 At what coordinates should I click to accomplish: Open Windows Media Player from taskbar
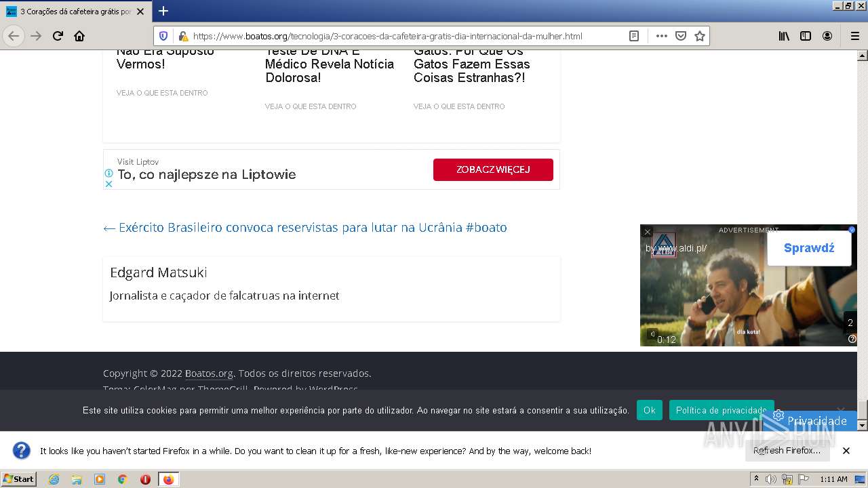(100, 479)
